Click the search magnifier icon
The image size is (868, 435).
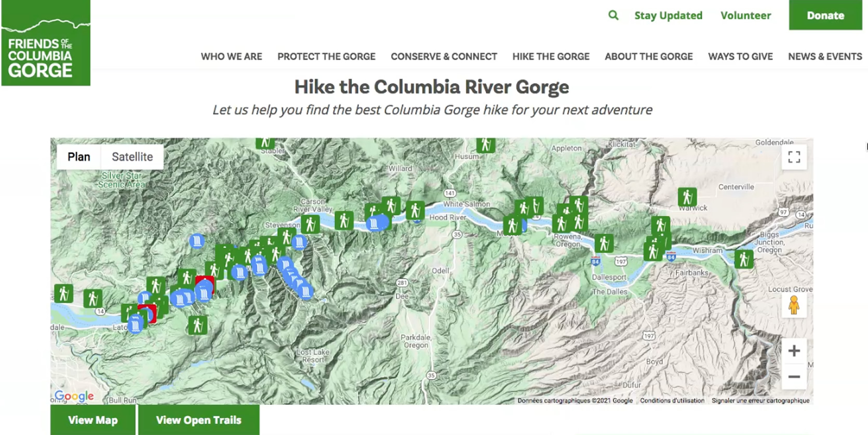[x=613, y=16]
